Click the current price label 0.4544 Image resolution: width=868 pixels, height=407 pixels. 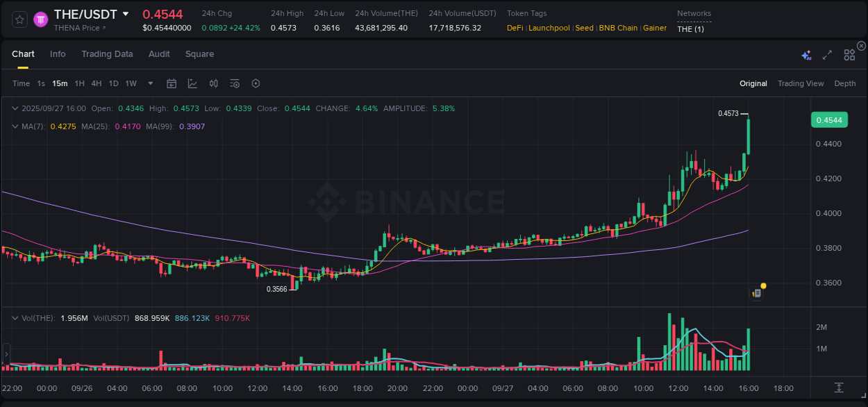[829, 119]
